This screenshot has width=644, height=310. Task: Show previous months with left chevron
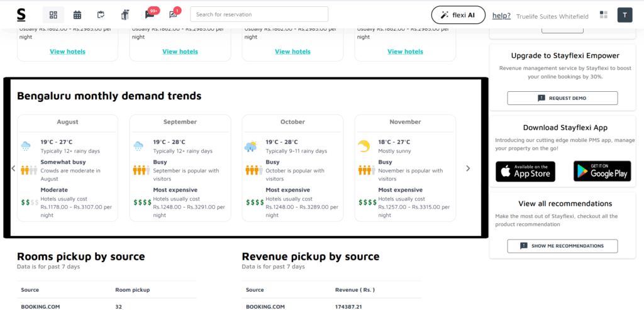click(x=13, y=169)
